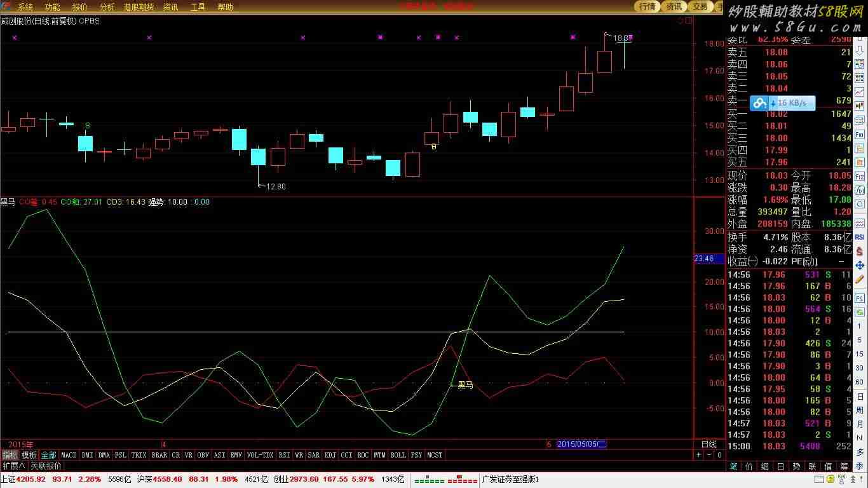
Task: Select the KDJ indicator tab
Action: [330, 455]
